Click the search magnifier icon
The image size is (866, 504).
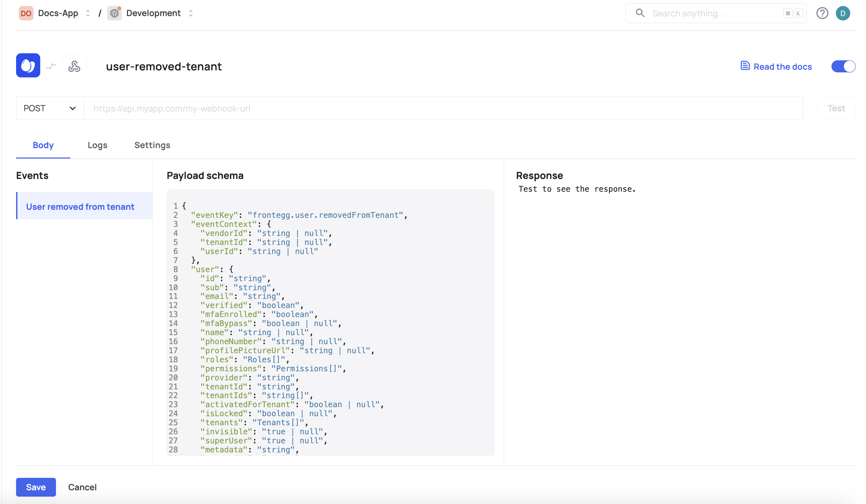(639, 13)
